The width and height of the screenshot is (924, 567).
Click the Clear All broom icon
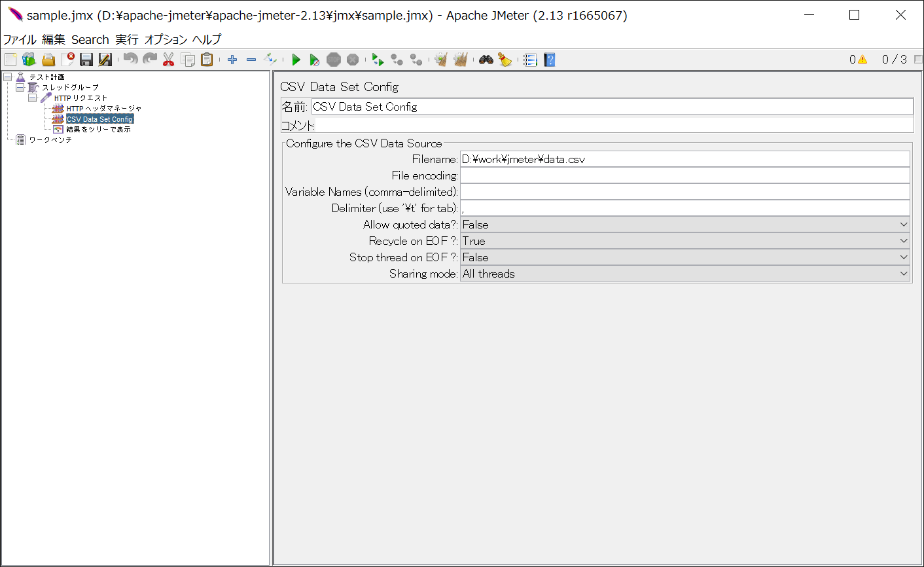(x=505, y=60)
